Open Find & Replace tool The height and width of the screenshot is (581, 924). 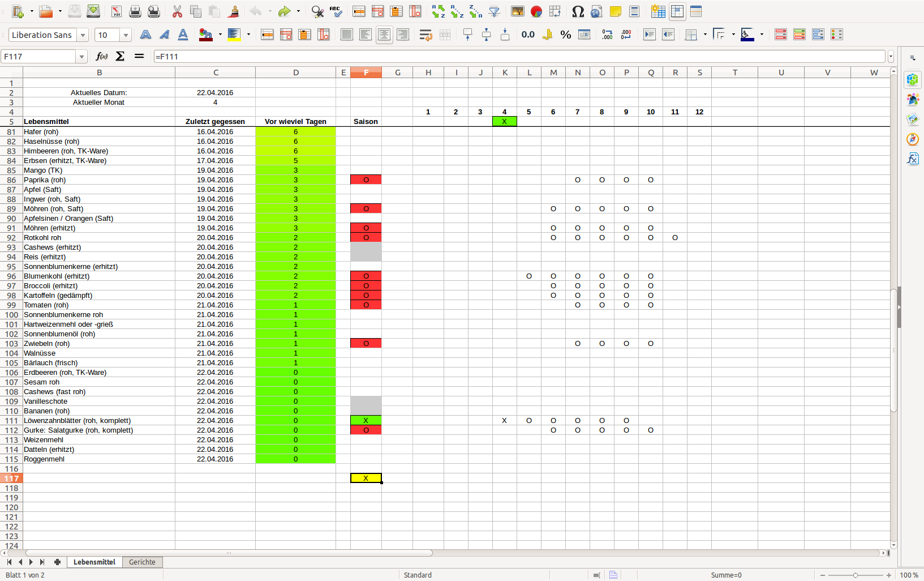318,11
